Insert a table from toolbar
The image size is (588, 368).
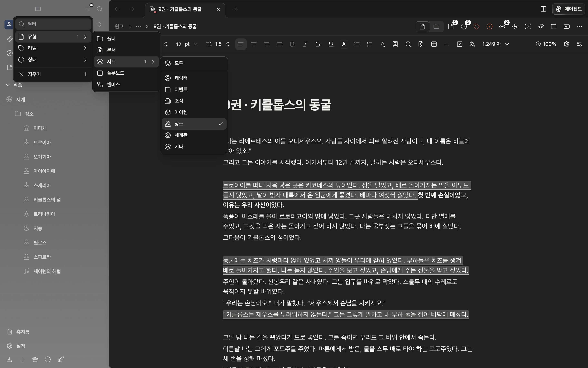(434, 44)
